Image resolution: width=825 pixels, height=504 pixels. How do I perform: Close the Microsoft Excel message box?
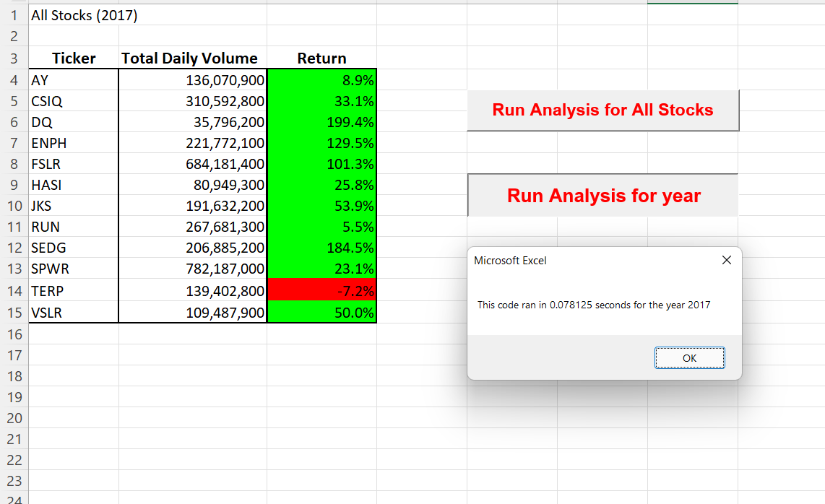click(727, 260)
